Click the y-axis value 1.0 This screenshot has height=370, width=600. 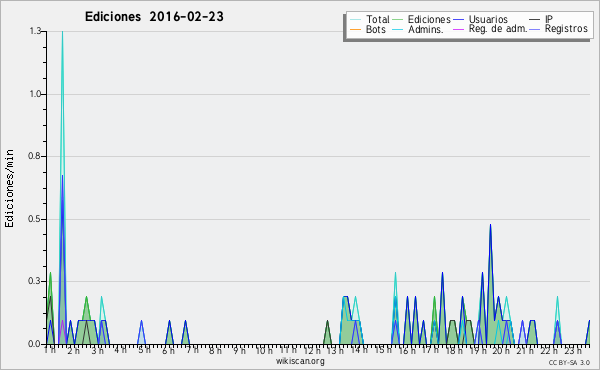tap(35, 94)
